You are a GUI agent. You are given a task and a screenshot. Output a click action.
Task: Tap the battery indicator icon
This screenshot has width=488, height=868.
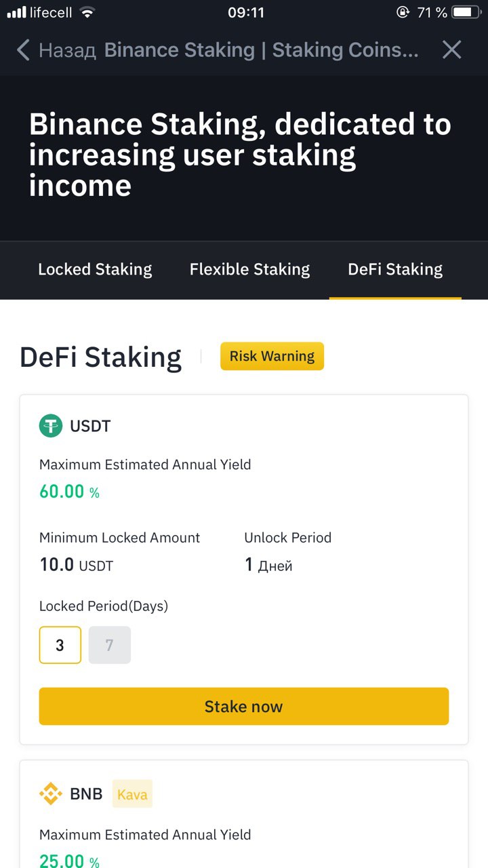466,12
